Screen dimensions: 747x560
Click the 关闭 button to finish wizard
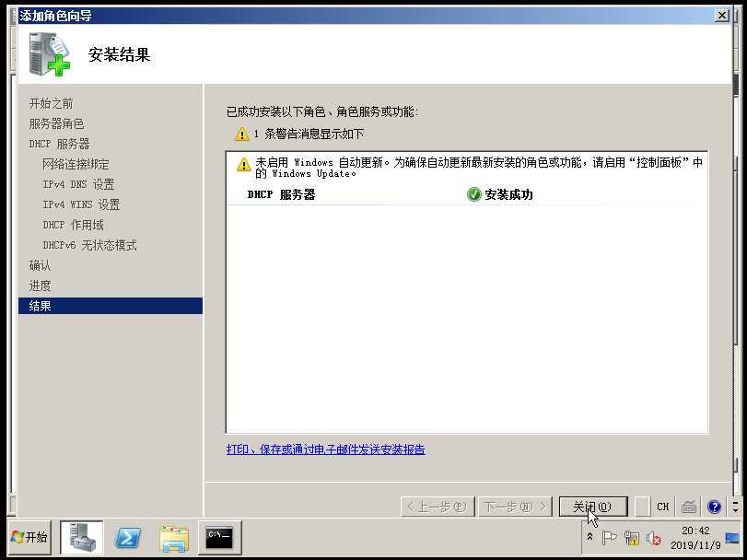coord(592,507)
